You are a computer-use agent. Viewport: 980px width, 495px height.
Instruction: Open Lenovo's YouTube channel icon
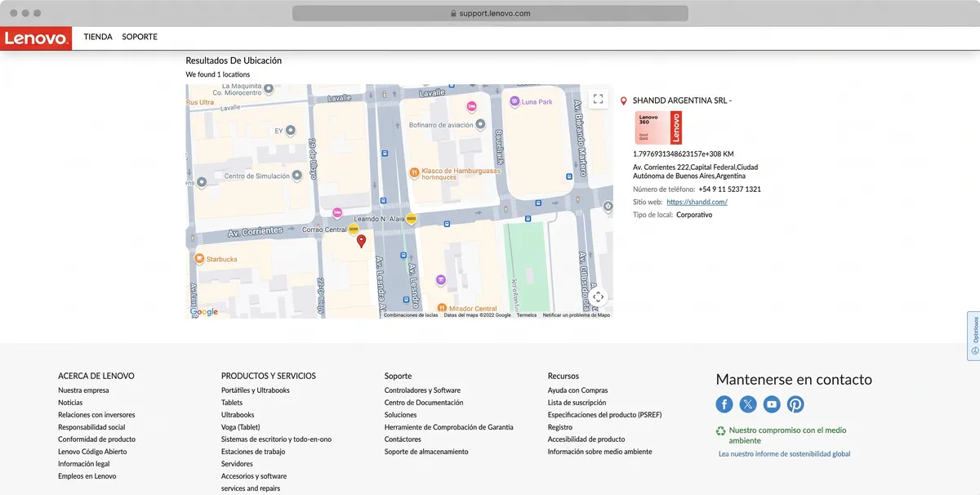click(x=772, y=404)
